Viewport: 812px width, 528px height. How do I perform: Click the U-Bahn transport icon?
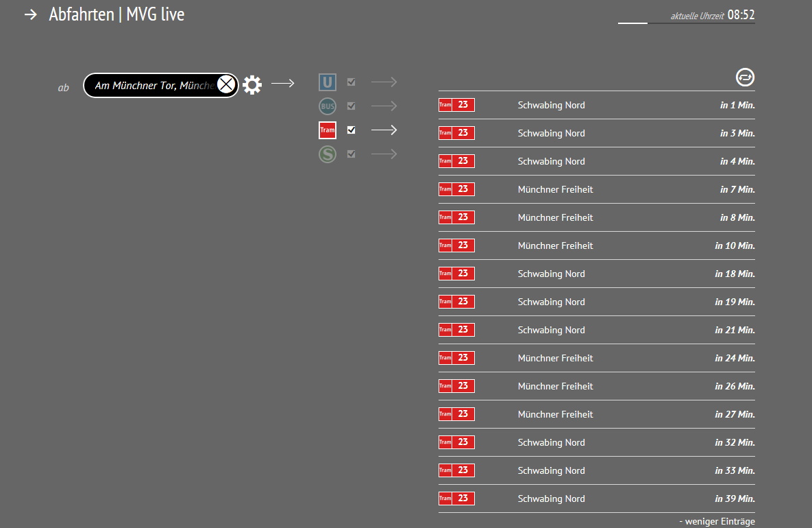[x=328, y=82]
